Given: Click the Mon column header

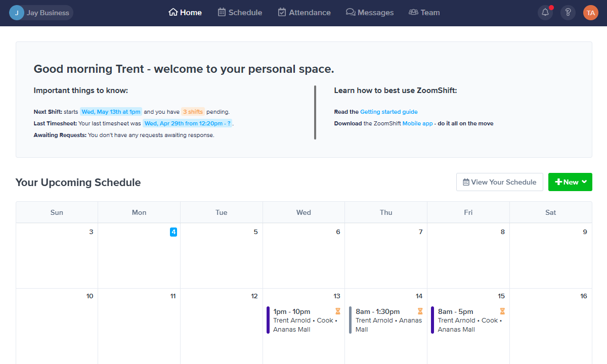Looking at the screenshot, I should point(139,212).
